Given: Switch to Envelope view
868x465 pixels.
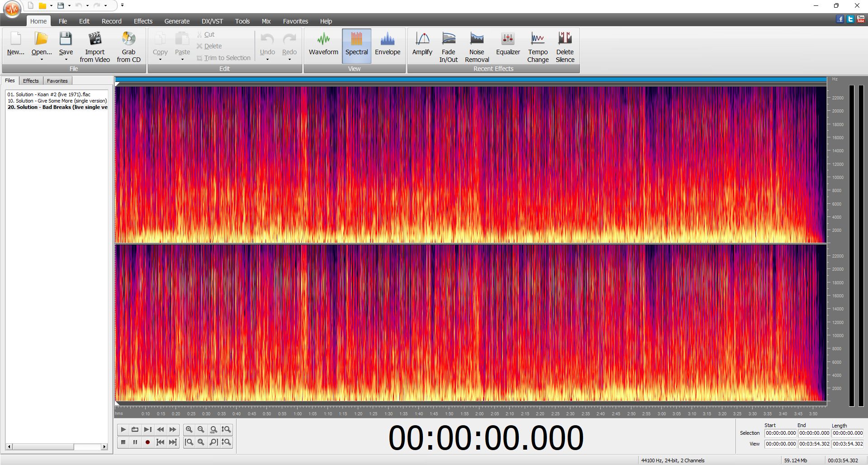Looking at the screenshot, I should pyautogui.click(x=388, y=45).
